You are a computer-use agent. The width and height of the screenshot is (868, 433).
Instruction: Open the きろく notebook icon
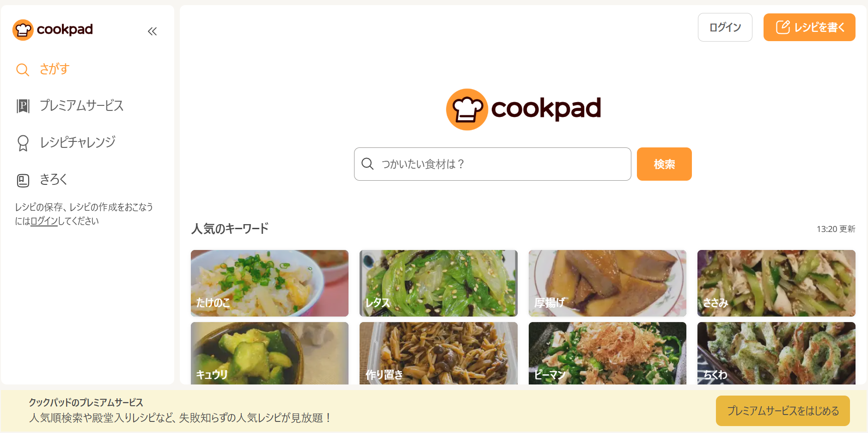pyautogui.click(x=23, y=180)
